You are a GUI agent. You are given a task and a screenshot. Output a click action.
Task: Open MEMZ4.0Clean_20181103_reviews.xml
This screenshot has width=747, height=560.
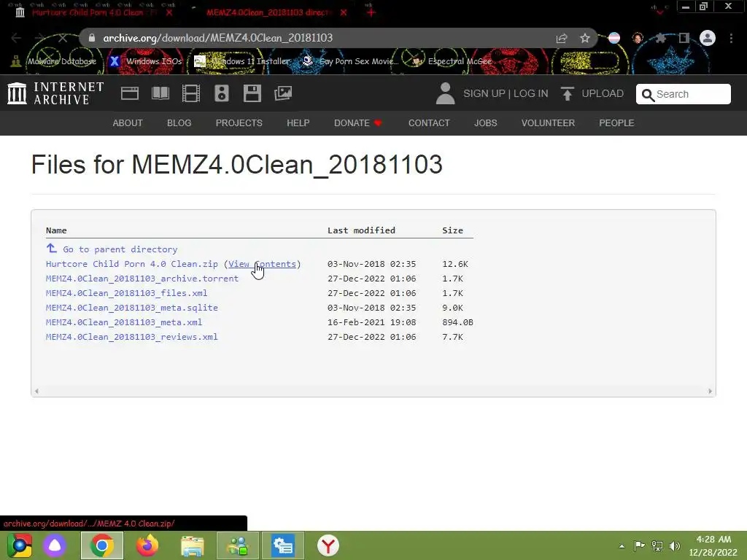click(x=131, y=337)
